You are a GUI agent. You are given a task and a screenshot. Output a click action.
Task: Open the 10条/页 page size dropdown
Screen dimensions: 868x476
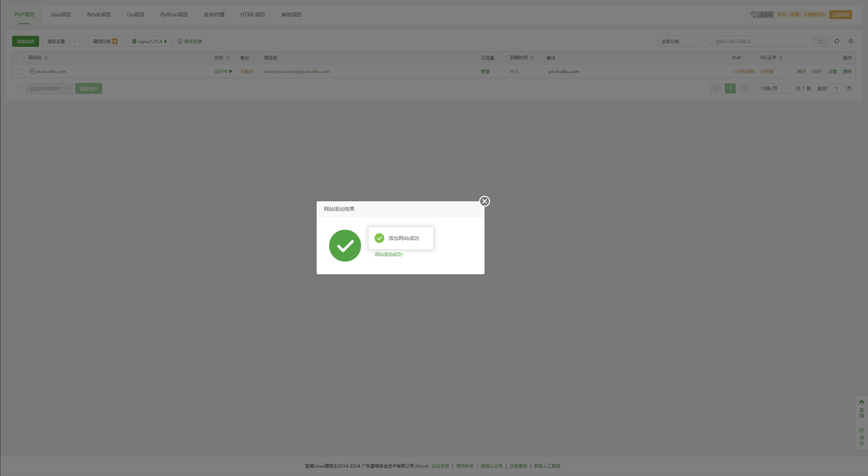pyautogui.click(x=772, y=88)
